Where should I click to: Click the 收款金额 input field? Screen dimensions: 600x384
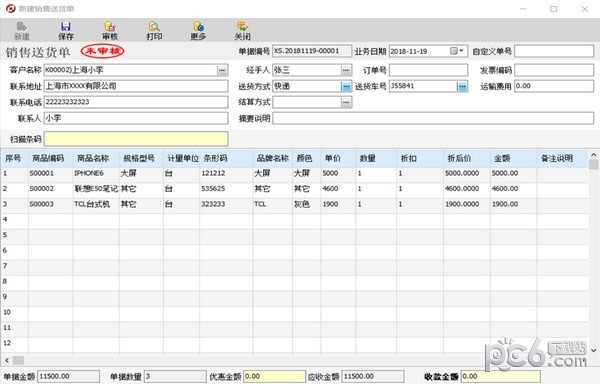pos(501,376)
